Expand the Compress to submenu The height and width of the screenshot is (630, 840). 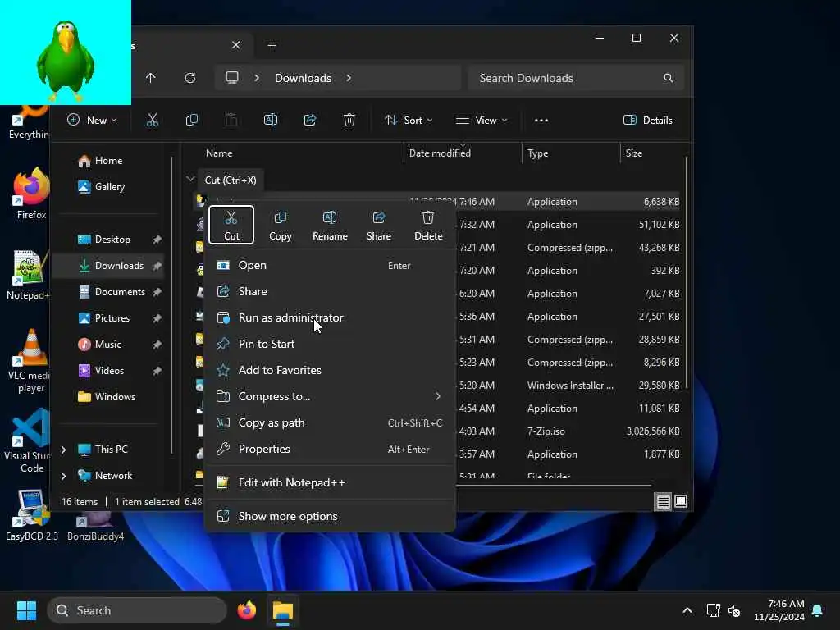pos(438,396)
